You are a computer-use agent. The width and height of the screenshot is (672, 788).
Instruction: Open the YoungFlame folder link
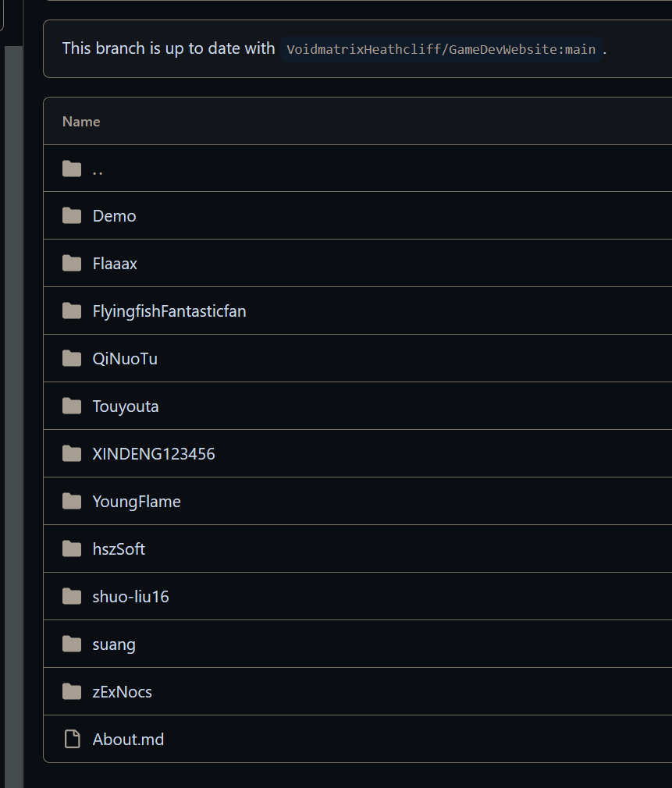click(x=137, y=502)
